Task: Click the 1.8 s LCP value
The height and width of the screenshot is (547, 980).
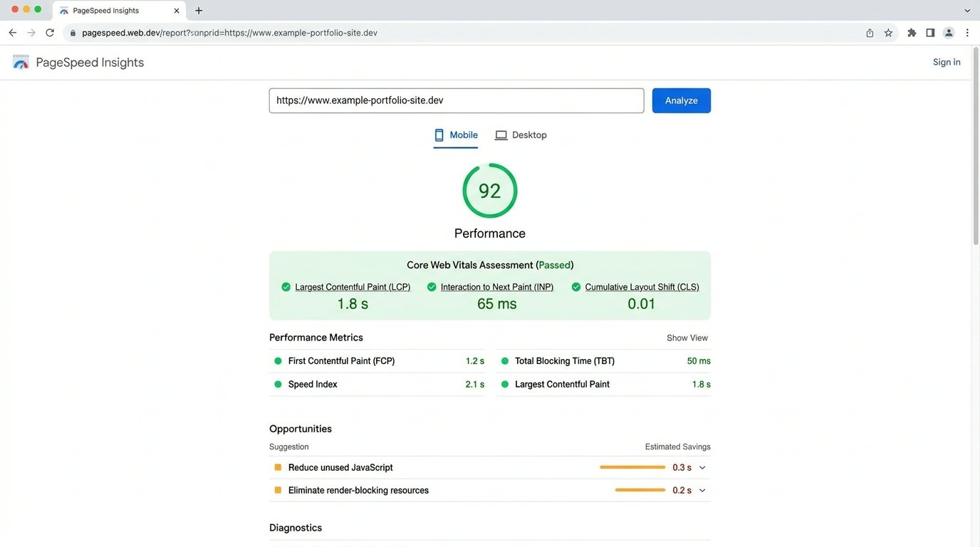Action: click(x=353, y=304)
